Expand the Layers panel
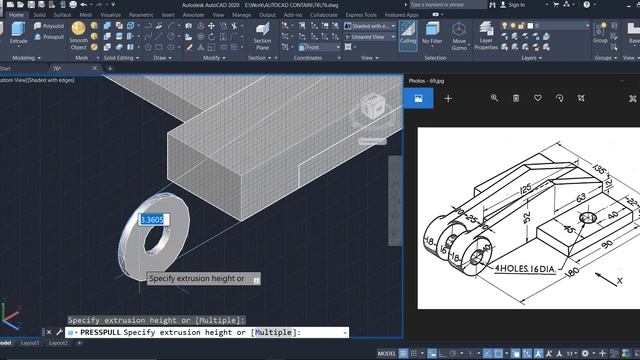The image size is (640, 360). point(531,58)
